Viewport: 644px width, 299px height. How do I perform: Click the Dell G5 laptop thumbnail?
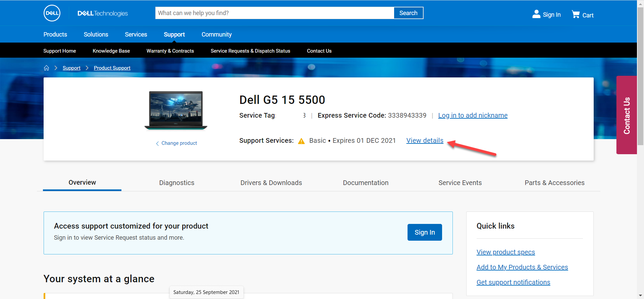pyautogui.click(x=176, y=110)
